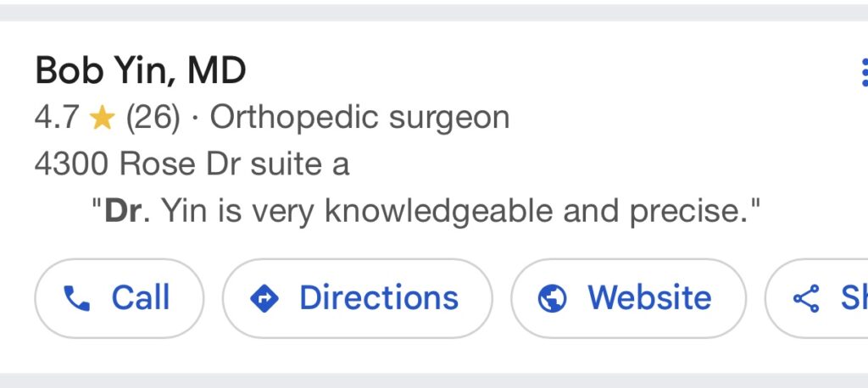The image size is (868, 388).
Task: View the (26) reviews count
Action: point(153,119)
